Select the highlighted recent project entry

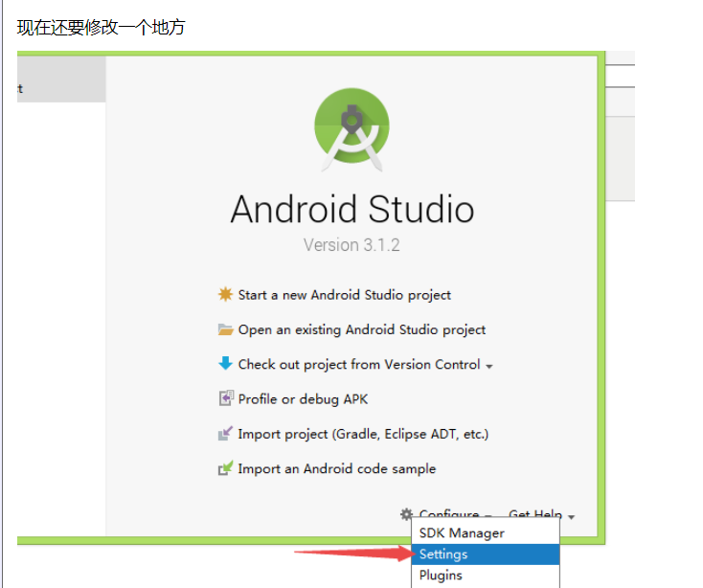click(x=61, y=79)
